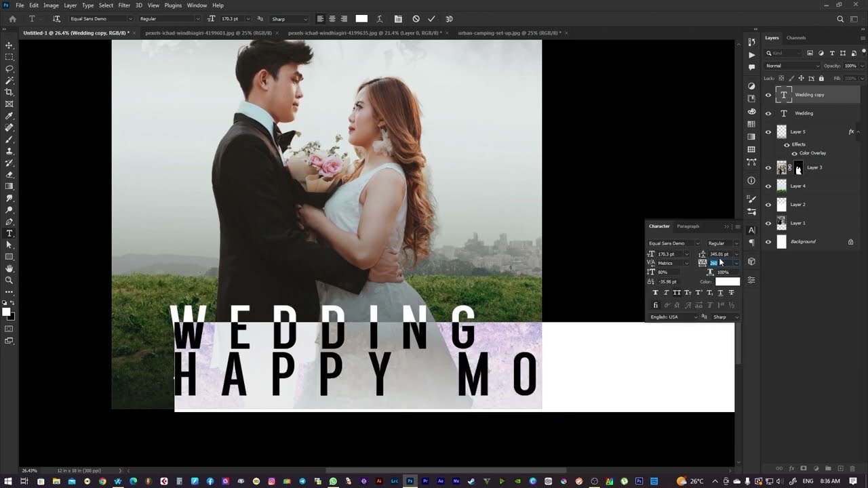Switch to the Paragraph tab
This screenshot has height=488, width=868.
click(688, 226)
